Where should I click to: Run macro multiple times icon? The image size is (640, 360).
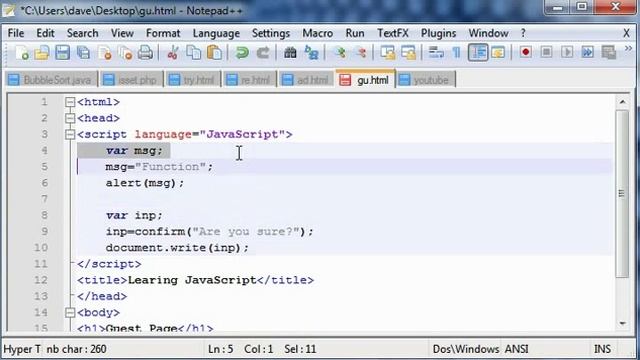coord(588,52)
